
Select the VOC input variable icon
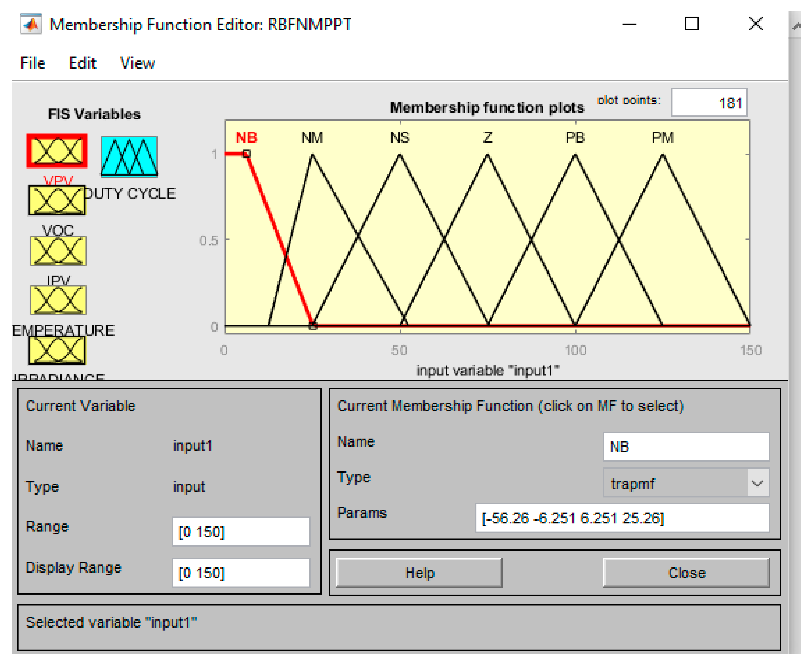click(57, 201)
